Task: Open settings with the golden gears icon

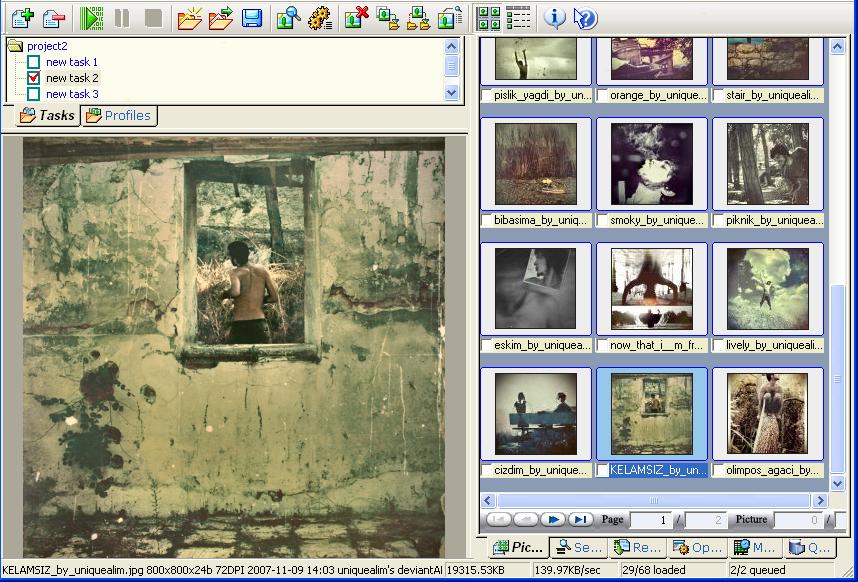Action: coord(320,18)
